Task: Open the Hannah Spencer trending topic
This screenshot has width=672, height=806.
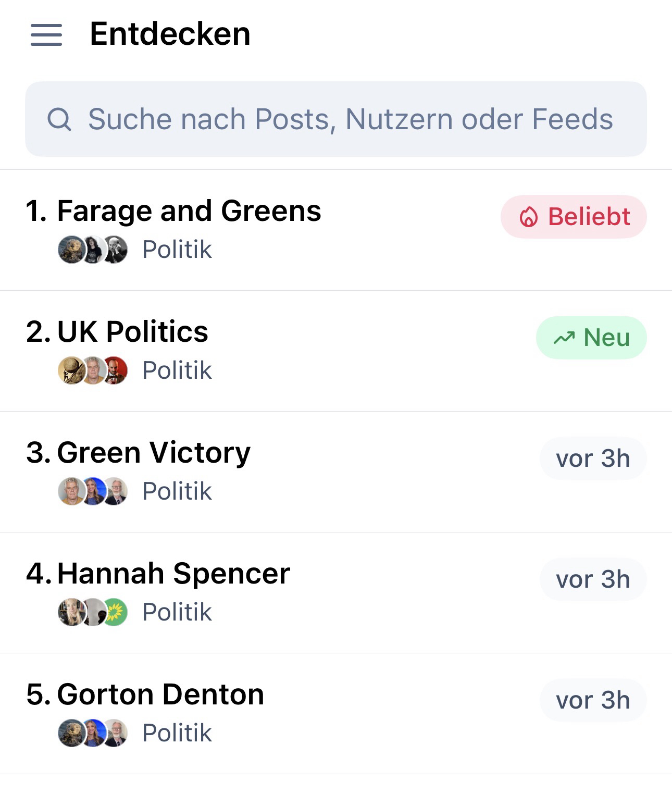Action: tap(173, 574)
